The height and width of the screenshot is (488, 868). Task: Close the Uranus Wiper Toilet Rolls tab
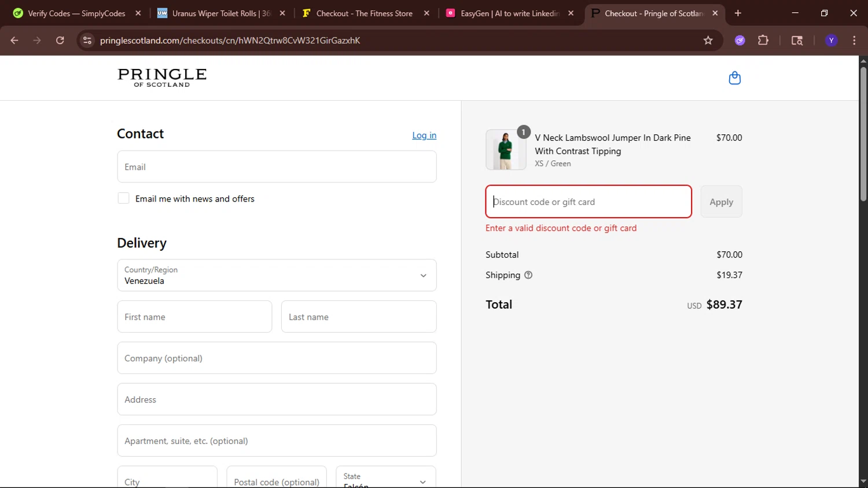[282, 13]
